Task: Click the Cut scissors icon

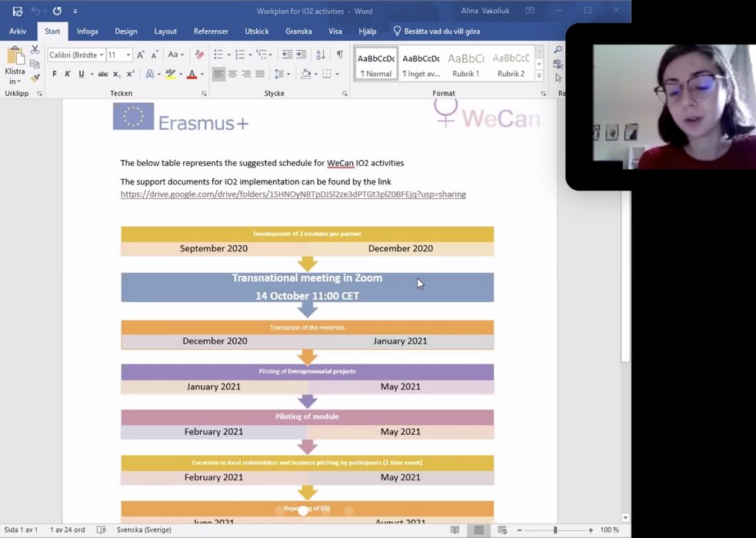Action: coord(35,50)
